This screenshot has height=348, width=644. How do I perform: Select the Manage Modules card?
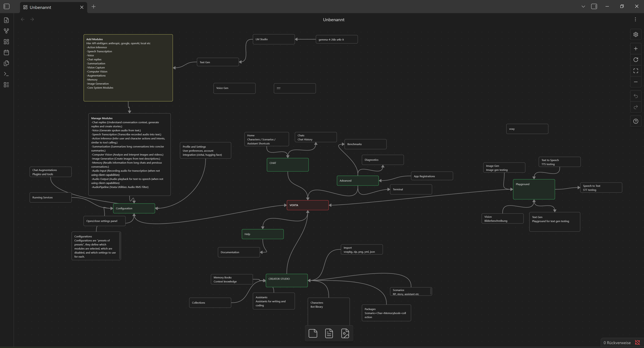pos(129,154)
